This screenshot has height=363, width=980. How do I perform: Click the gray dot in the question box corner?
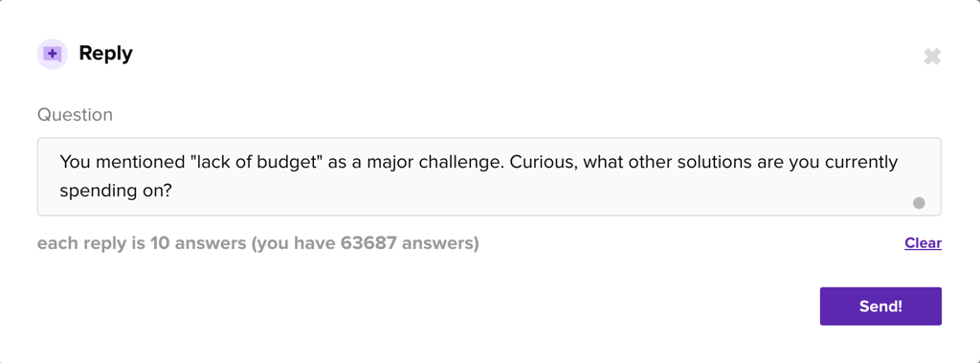919,203
